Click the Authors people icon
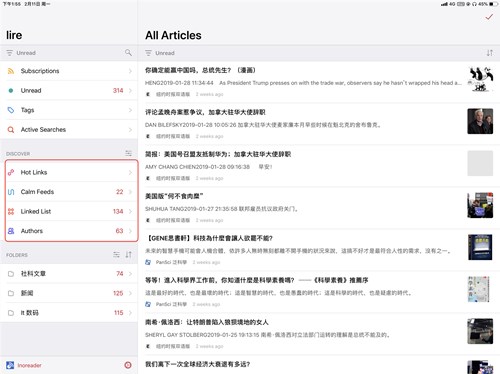Screen dimensions: 500x374 pyautogui.click(x=11, y=231)
